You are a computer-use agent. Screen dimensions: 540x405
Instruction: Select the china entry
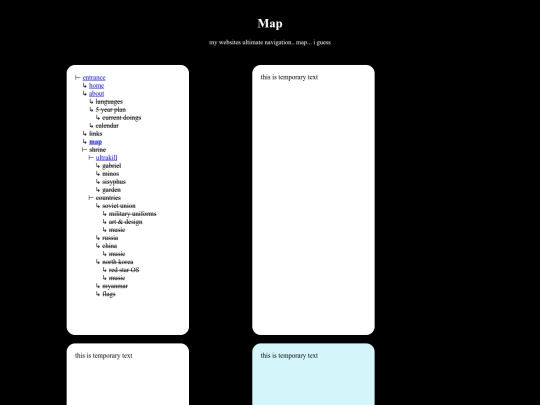coord(110,246)
